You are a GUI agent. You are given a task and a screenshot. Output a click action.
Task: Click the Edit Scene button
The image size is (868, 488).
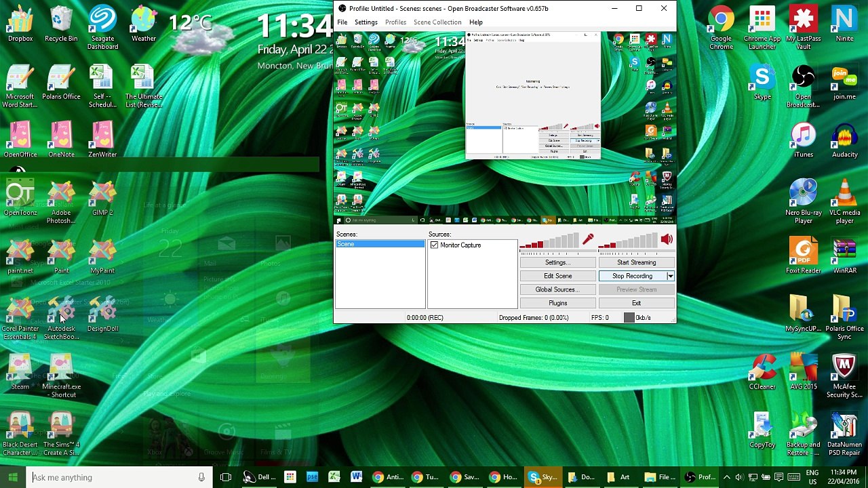[557, 276]
